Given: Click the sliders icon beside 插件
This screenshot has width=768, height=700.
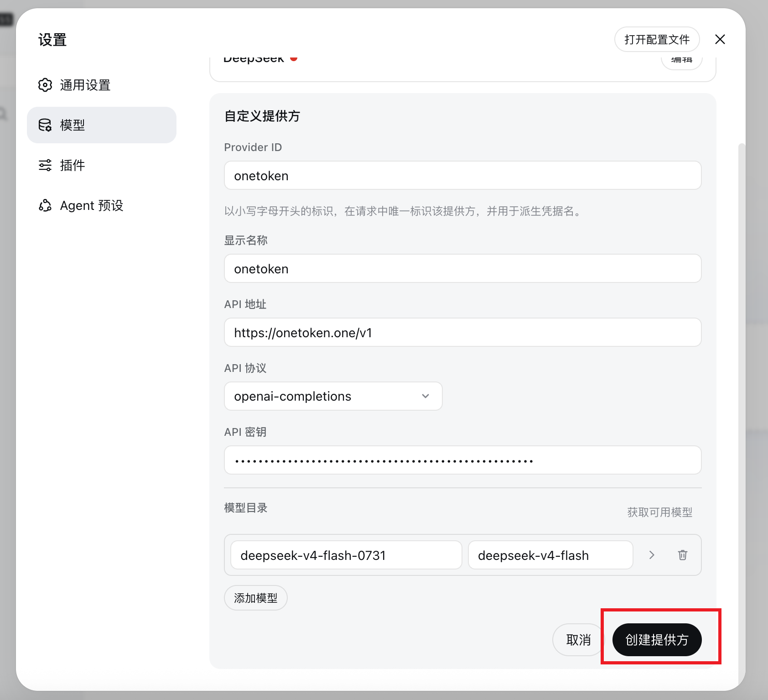Looking at the screenshot, I should [x=45, y=165].
